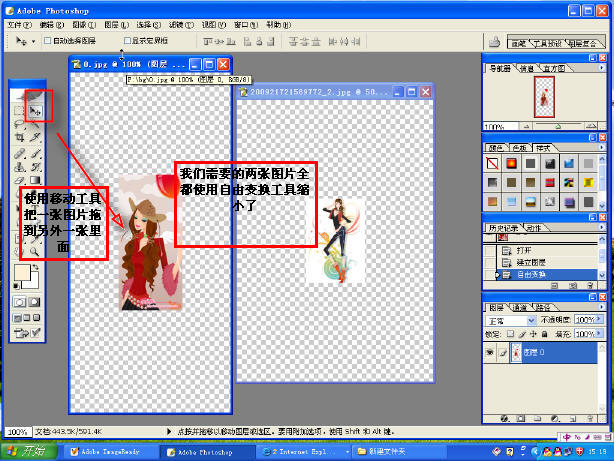Switch to the 直方图 tab
This screenshot has width=614, height=461.
554,68
